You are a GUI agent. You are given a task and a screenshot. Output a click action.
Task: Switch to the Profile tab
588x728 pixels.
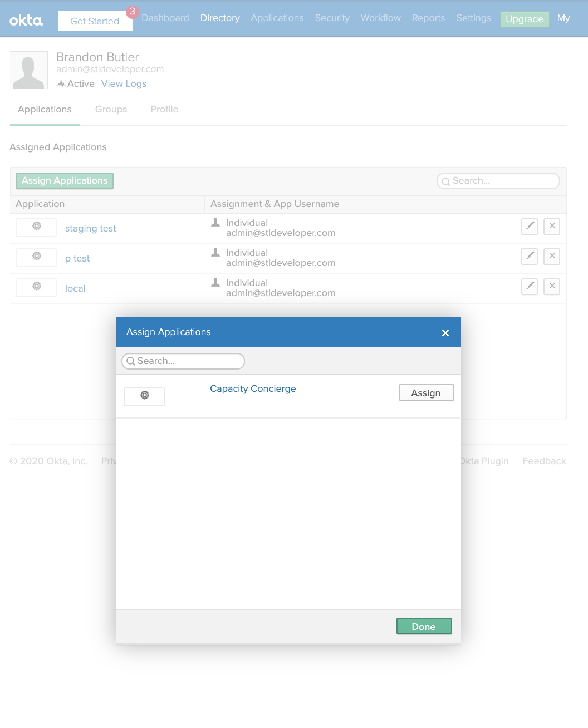[164, 109]
